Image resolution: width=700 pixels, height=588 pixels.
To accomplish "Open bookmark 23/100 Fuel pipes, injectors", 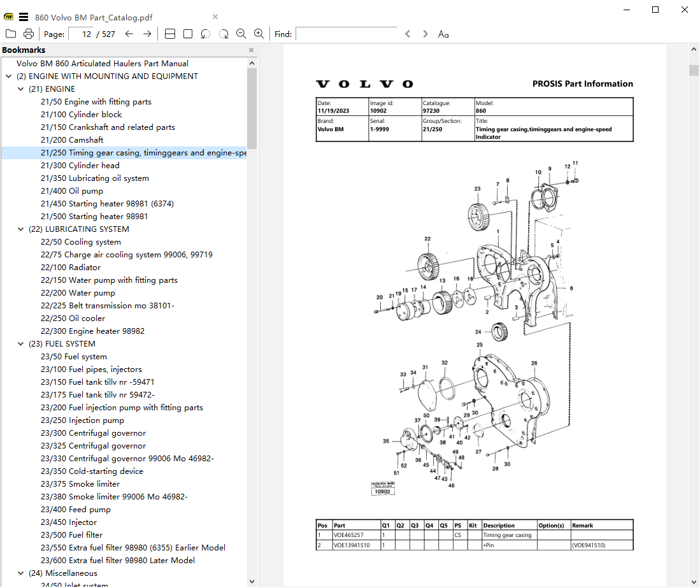I will pyautogui.click(x=91, y=369).
